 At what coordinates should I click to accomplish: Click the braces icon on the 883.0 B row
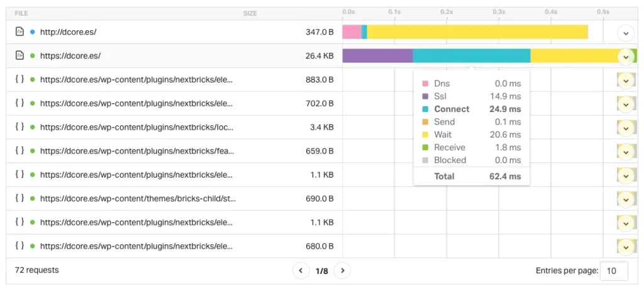coord(19,79)
